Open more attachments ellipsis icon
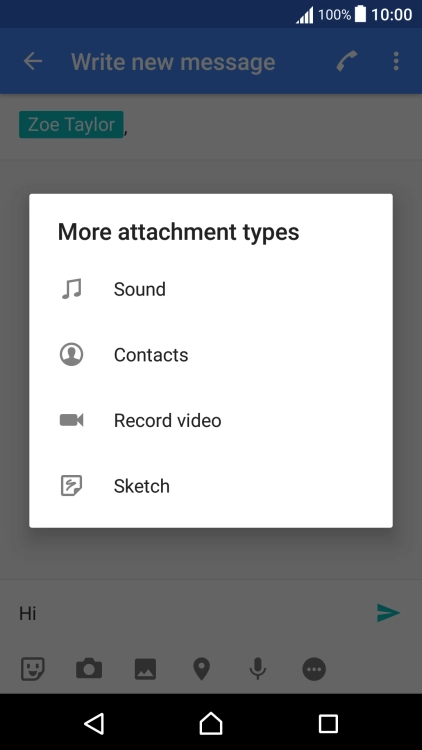This screenshot has width=422, height=750. 314,669
